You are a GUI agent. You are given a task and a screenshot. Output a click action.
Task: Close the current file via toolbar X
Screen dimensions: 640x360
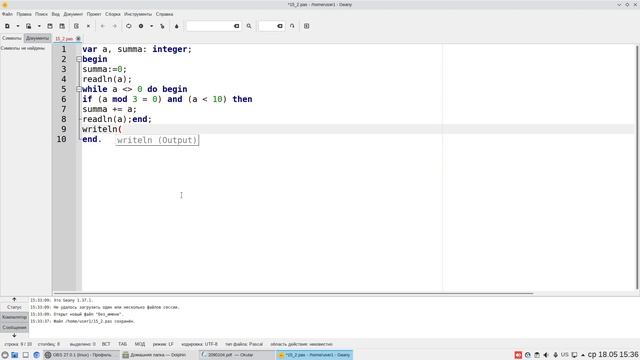88,26
